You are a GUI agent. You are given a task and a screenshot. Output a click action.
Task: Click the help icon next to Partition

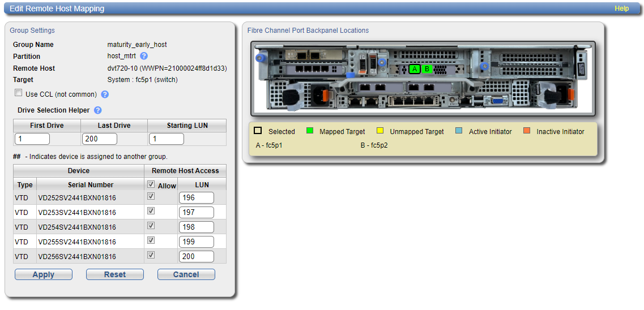[x=144, y=56]
